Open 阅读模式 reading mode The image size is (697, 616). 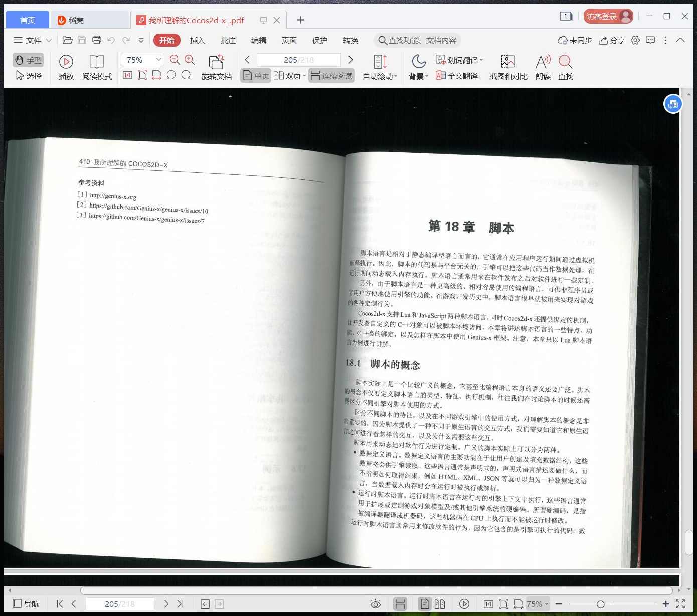[x=97, y=67]
